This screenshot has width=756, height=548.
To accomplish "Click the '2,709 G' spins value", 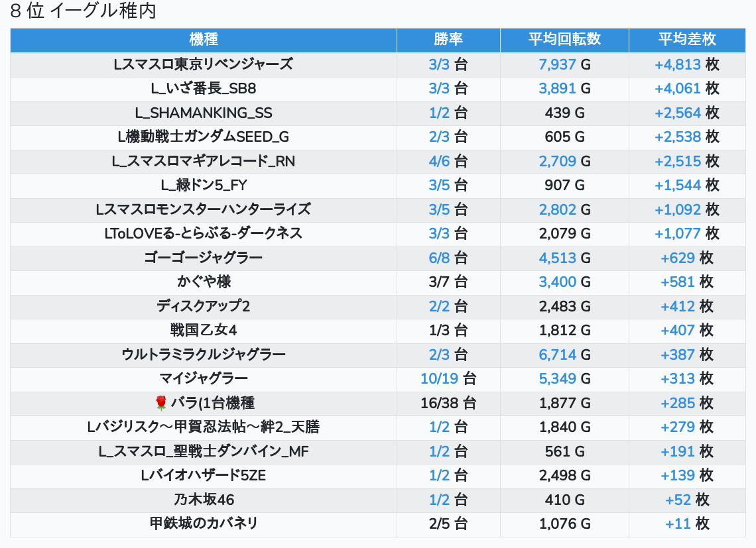I will tap(564, 161).
